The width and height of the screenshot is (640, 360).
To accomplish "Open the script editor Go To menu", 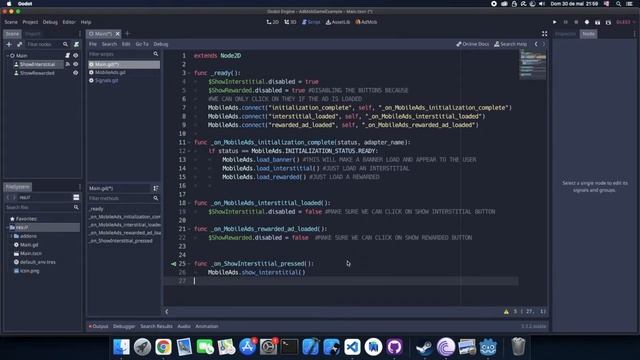I will (x=142, y=44).
